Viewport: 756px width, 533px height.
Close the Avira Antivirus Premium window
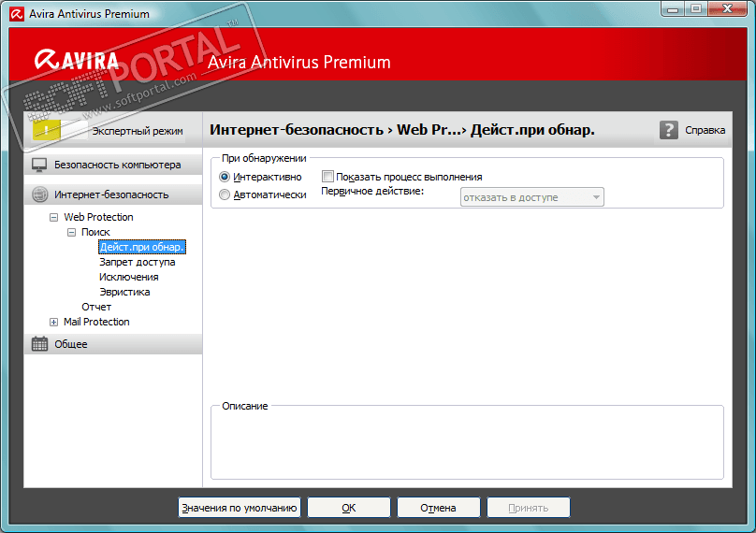coord(727,9)
